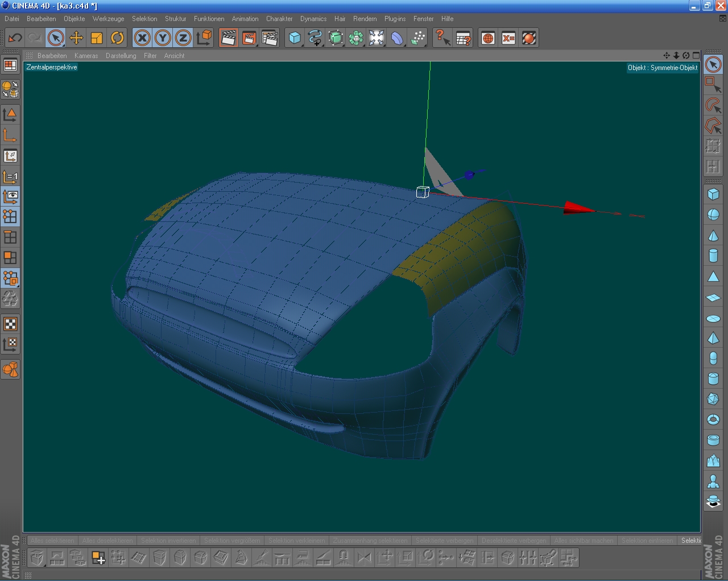Image resolution: width=728 pixels, height=581 pixels.
Task: Add a Torus from right palette
Action: [x=713, y=419]
